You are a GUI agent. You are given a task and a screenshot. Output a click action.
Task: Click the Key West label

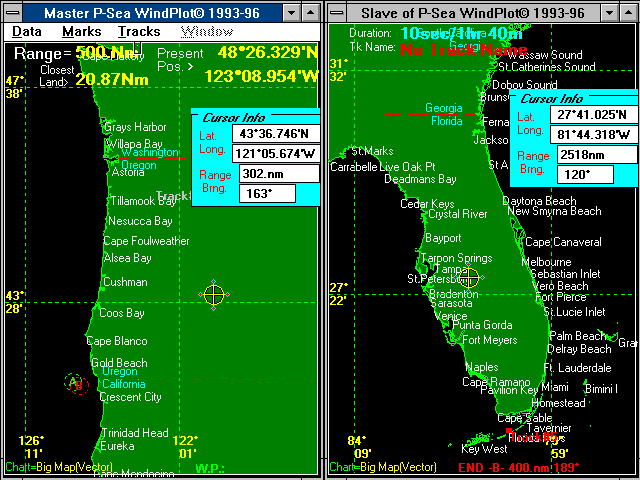coord(484,449)
